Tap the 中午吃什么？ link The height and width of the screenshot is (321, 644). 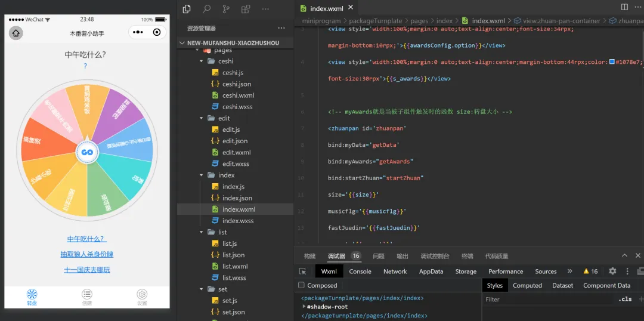point(86,239)
